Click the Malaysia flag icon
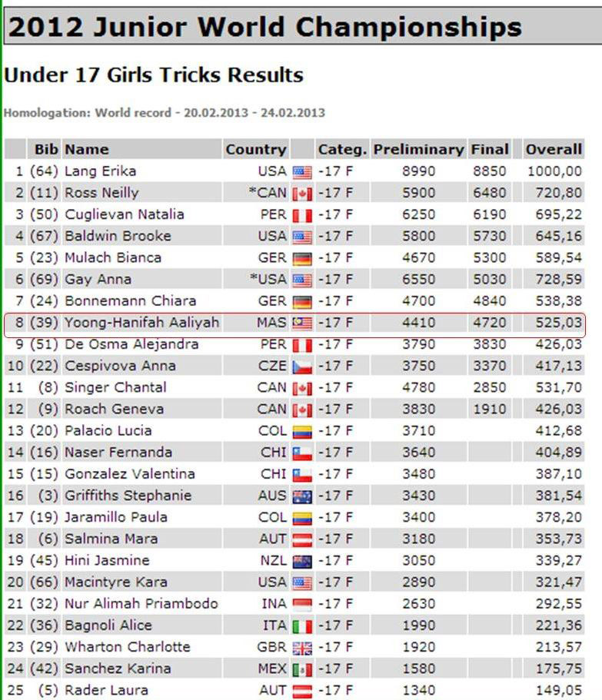Screen dimensions: 602x700 [x=302, y=323]
